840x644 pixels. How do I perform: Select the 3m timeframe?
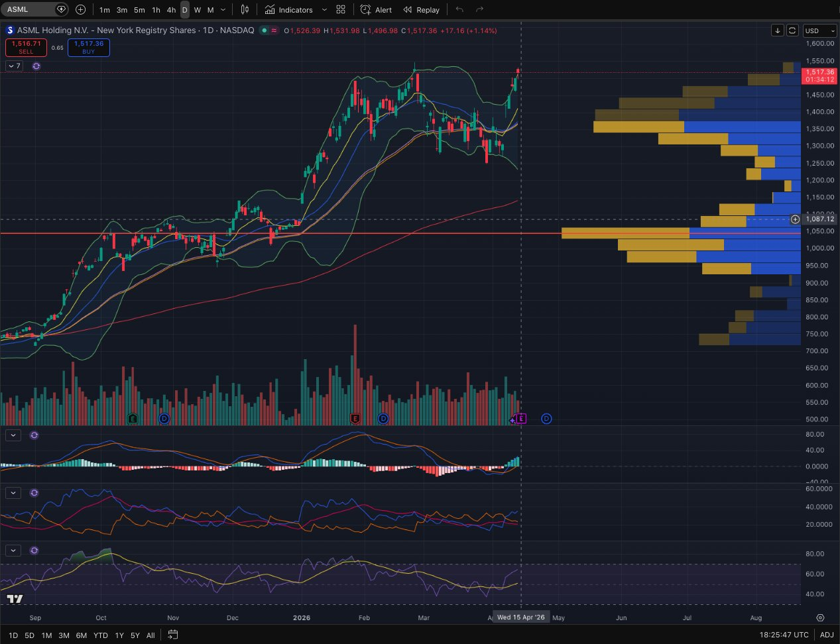click(x=122, y=10)
